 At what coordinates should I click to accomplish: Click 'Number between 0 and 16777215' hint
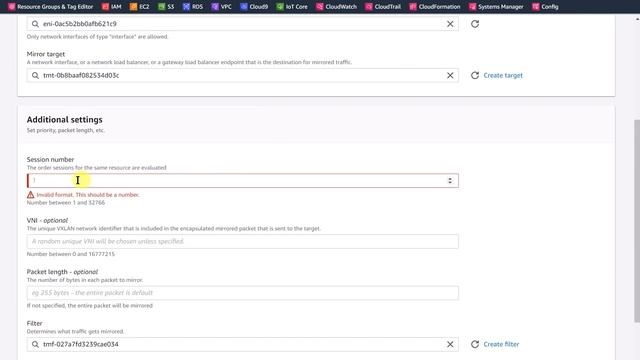click(71, 254)
